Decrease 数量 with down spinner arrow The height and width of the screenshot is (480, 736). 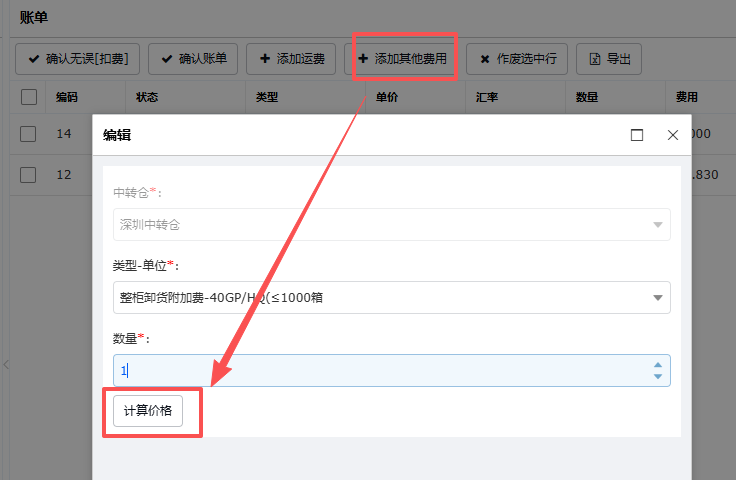657,376
